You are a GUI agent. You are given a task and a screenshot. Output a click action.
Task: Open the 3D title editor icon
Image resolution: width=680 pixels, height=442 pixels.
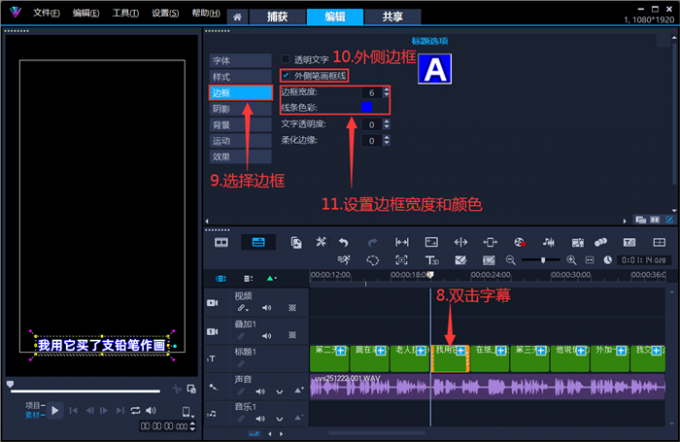432,260
